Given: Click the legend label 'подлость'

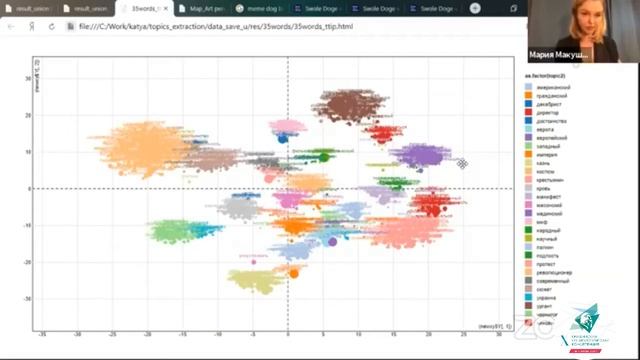Looking at the screenshot, I should 547,256.
